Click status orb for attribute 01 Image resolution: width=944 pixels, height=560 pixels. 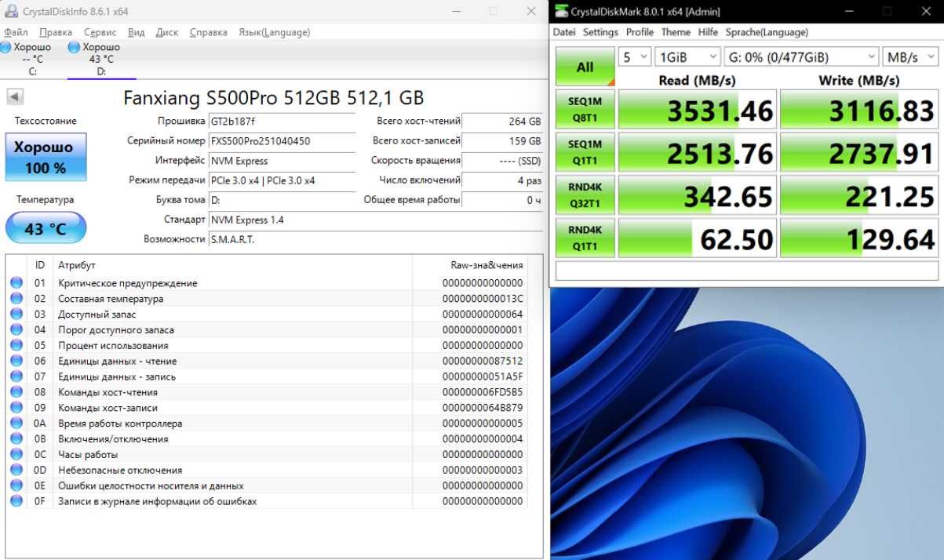[16, 283]
